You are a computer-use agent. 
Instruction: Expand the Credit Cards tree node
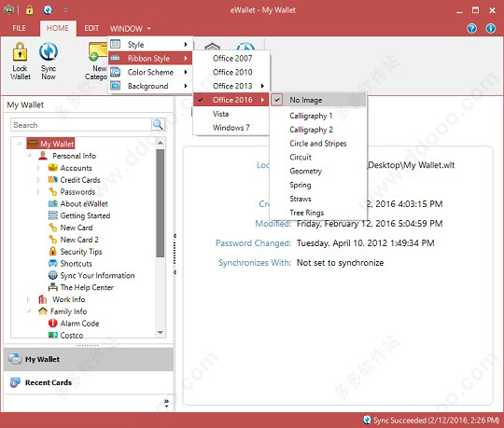point(38,179)
